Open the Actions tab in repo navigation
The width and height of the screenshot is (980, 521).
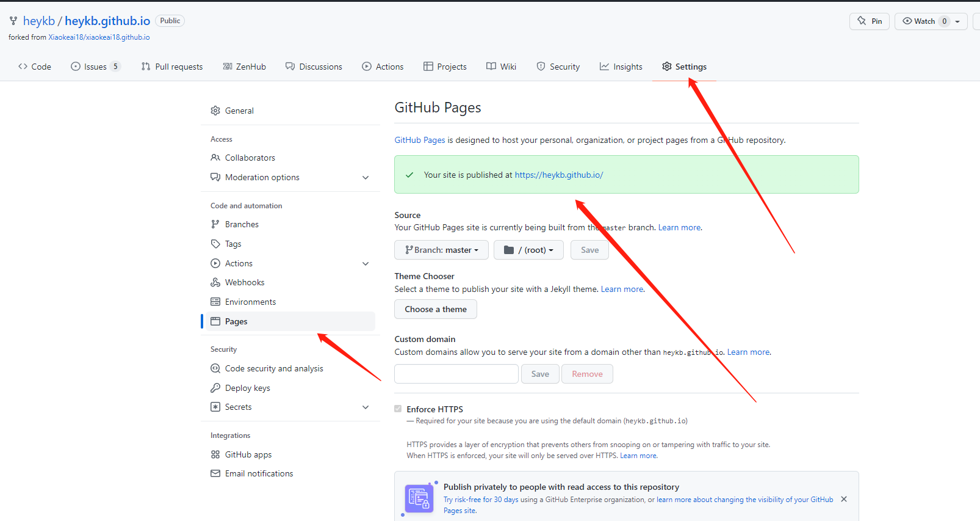(x=383, y=67)
